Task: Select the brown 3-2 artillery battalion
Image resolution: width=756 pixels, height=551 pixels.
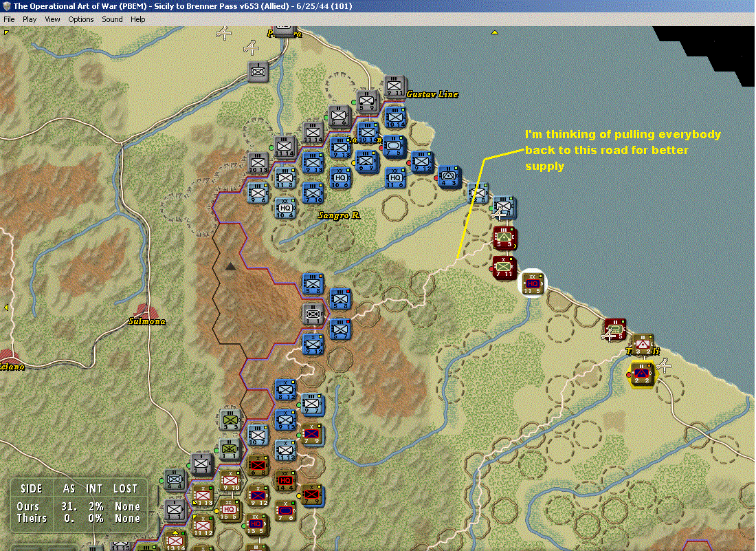Action: [x=643, y=345]
